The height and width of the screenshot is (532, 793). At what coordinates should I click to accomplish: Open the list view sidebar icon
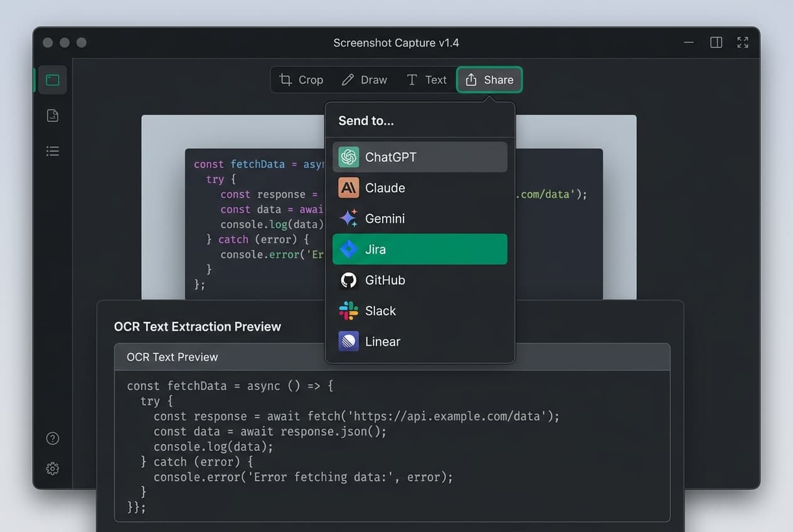click(x=53, y=151)
